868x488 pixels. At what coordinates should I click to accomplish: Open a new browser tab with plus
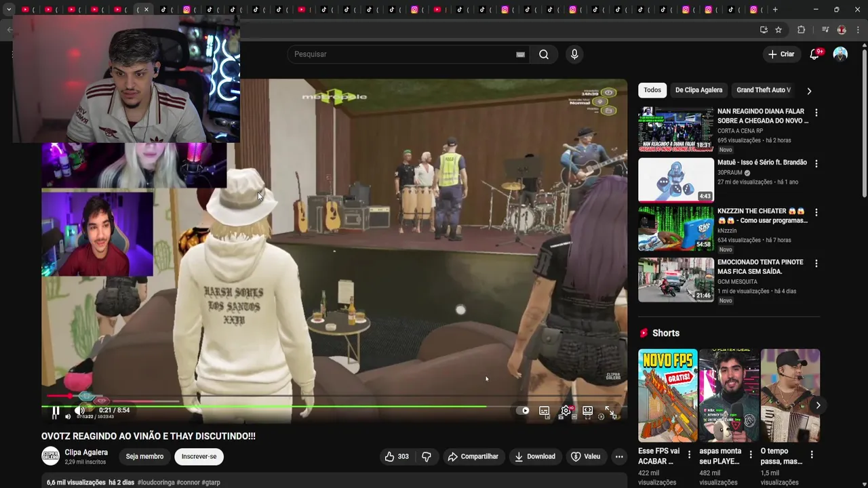click(775, 9)
